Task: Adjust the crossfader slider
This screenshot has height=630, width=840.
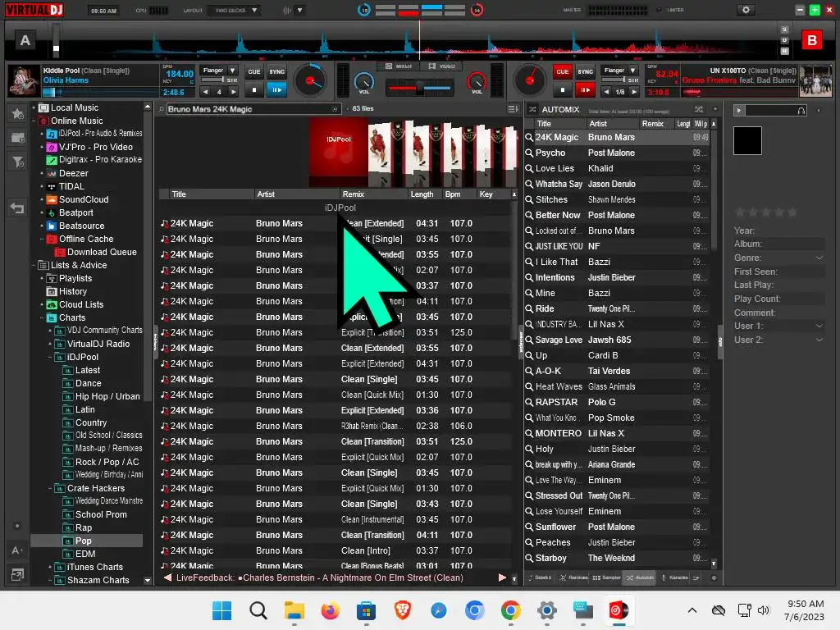Action: pyautogui.click(x=420, y=87)
